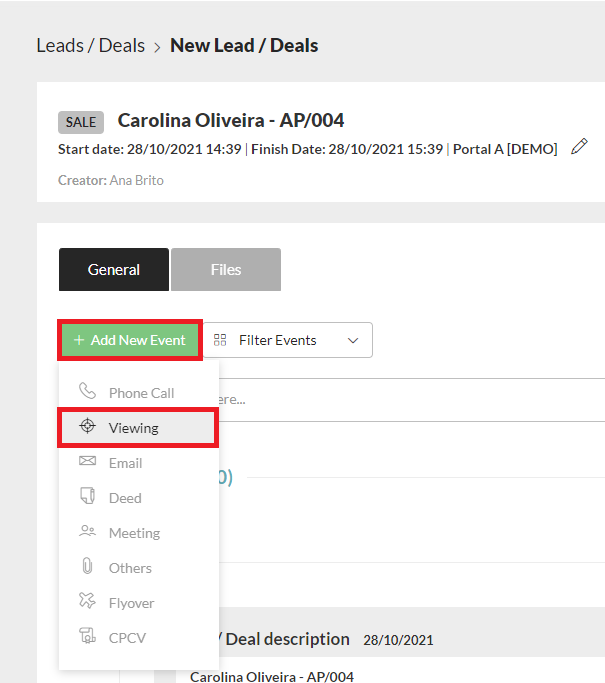Choose Flyover event type
This screenshot has height=683, width=605.
(x=139, y=603)
